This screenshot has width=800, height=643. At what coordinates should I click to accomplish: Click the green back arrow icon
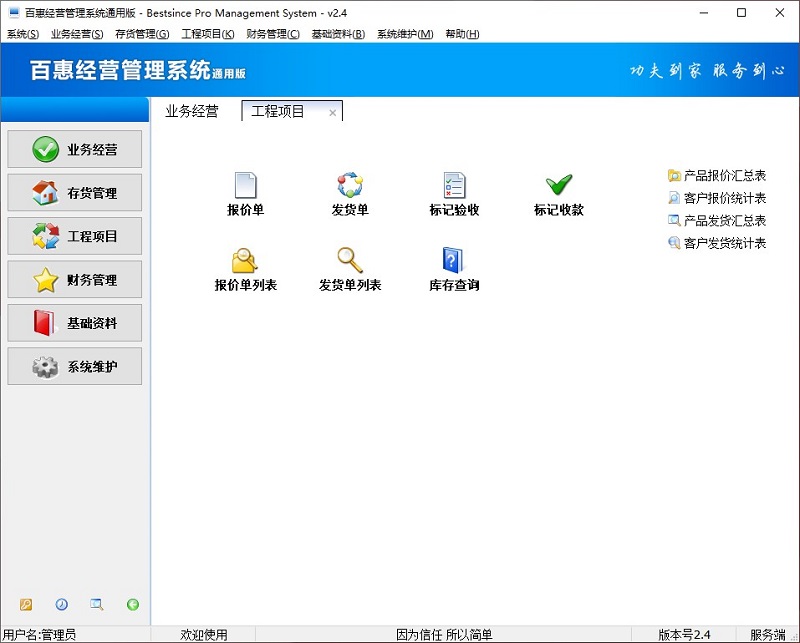click(x=133, y=604)
